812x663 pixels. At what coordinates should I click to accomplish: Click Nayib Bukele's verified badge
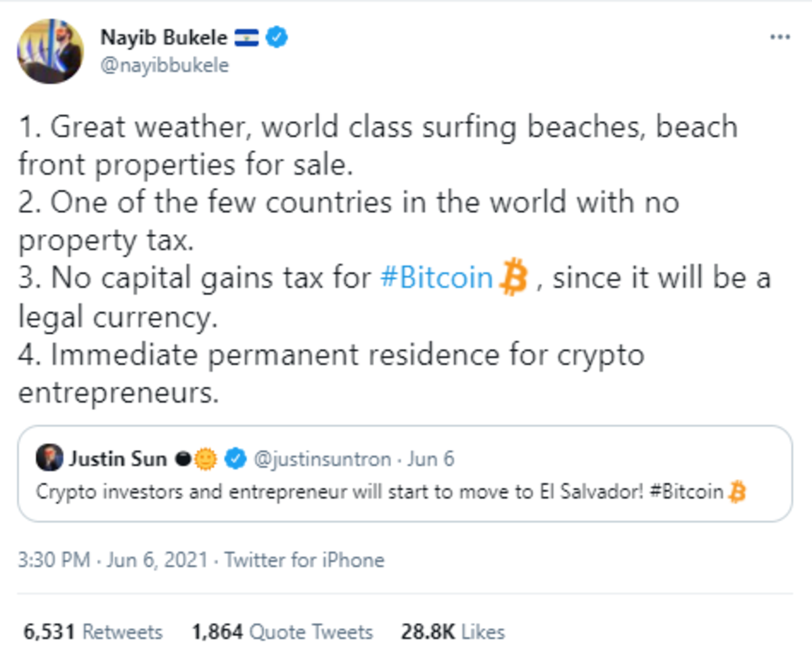(x=276, y=37)
